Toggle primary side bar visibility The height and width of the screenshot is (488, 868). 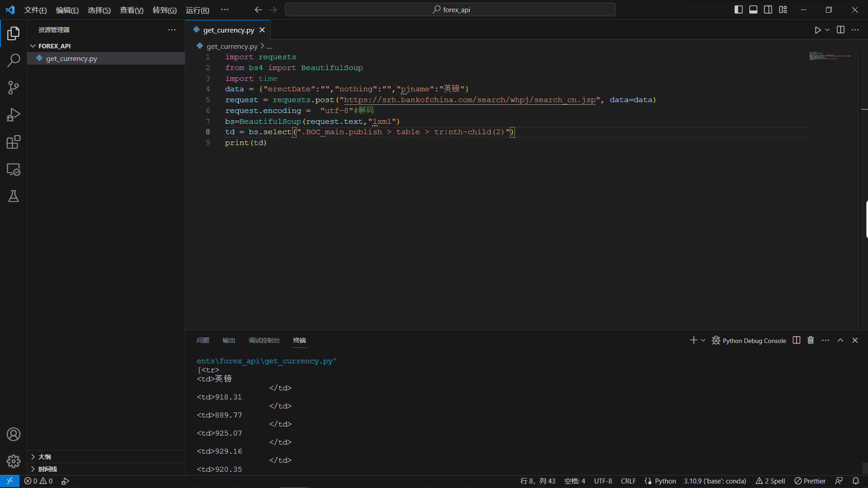[x=739, y=9]
